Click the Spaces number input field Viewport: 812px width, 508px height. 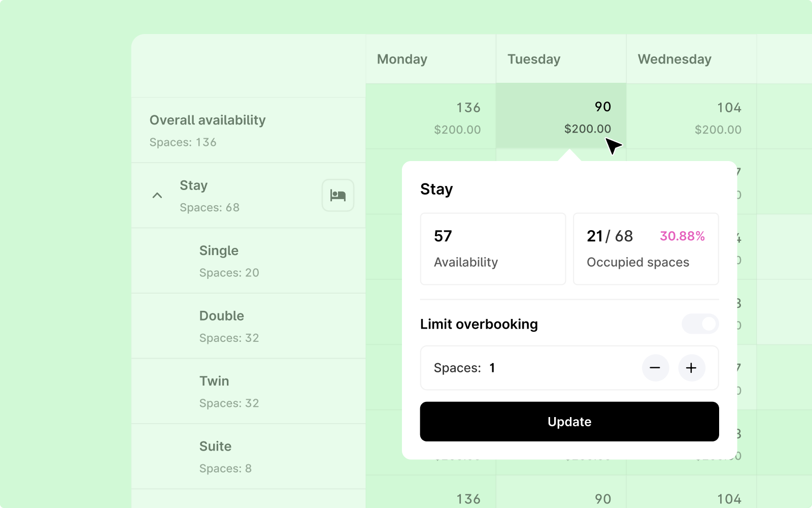tap(533, 368)
